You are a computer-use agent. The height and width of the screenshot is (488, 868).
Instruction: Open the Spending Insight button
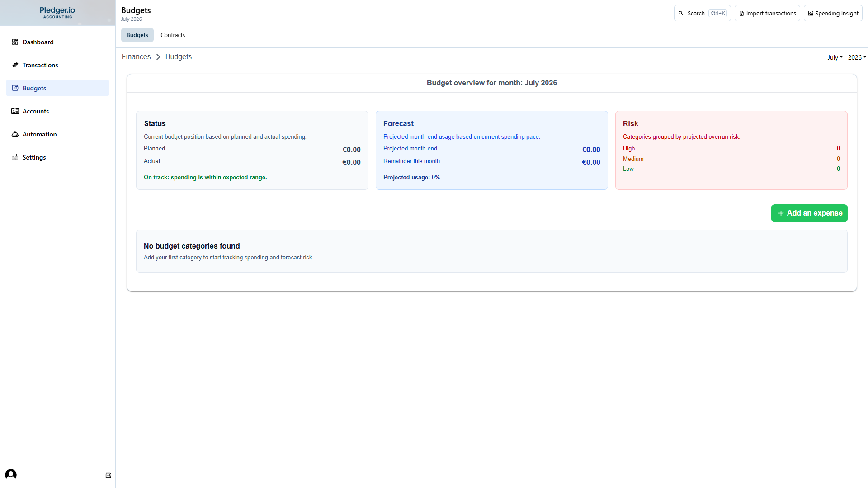tap(833, 14)
